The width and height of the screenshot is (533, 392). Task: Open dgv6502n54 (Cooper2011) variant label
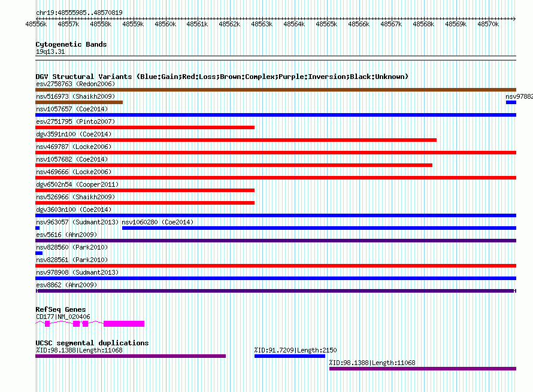click(77, 184)
